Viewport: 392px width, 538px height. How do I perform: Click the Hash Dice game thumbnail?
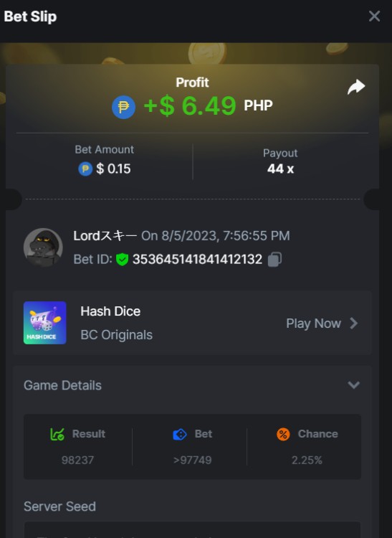(x=45, y=323)
